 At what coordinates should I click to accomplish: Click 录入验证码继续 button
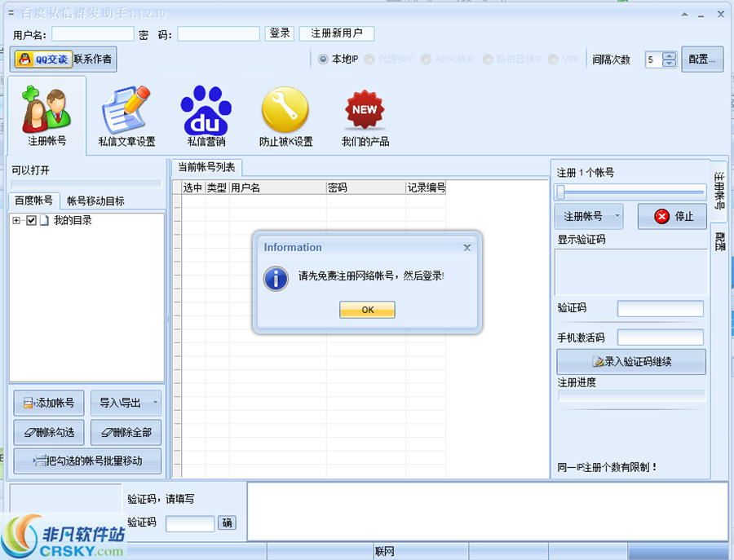(x=631, y=361)
